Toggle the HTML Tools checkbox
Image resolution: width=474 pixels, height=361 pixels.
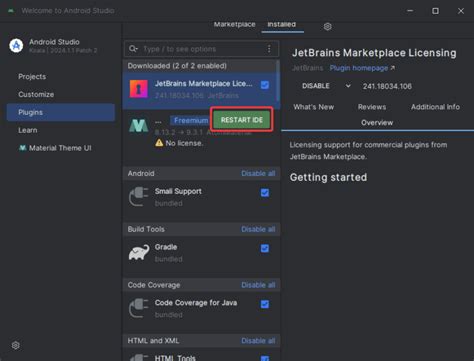pos(265,358)
